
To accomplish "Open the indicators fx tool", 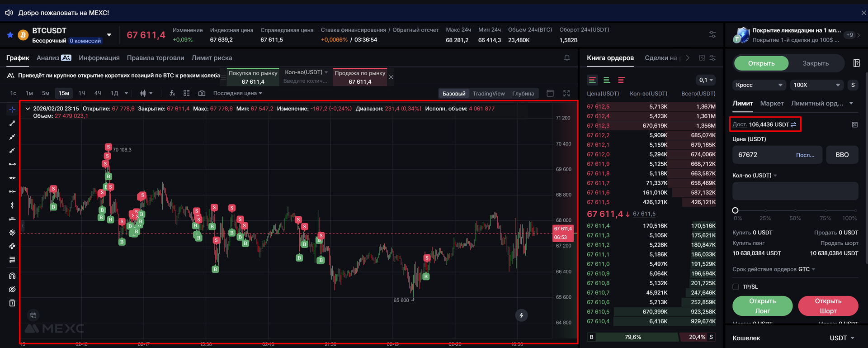I will tap(172, 93).
